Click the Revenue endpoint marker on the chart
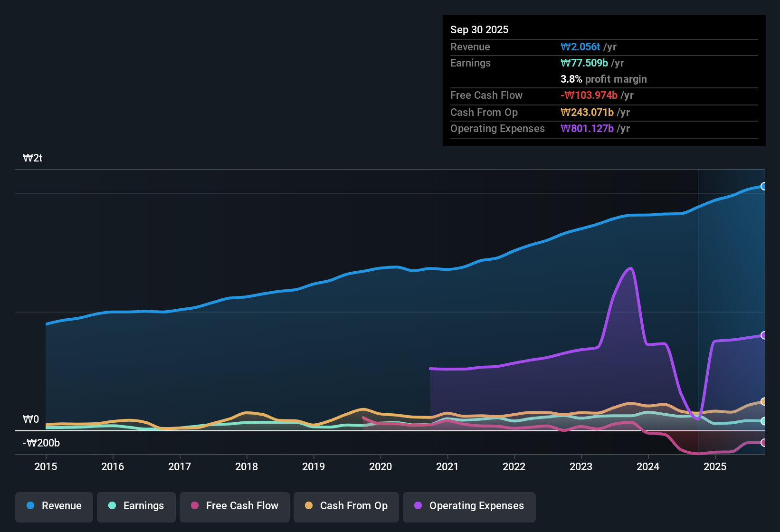 point(763,187)
